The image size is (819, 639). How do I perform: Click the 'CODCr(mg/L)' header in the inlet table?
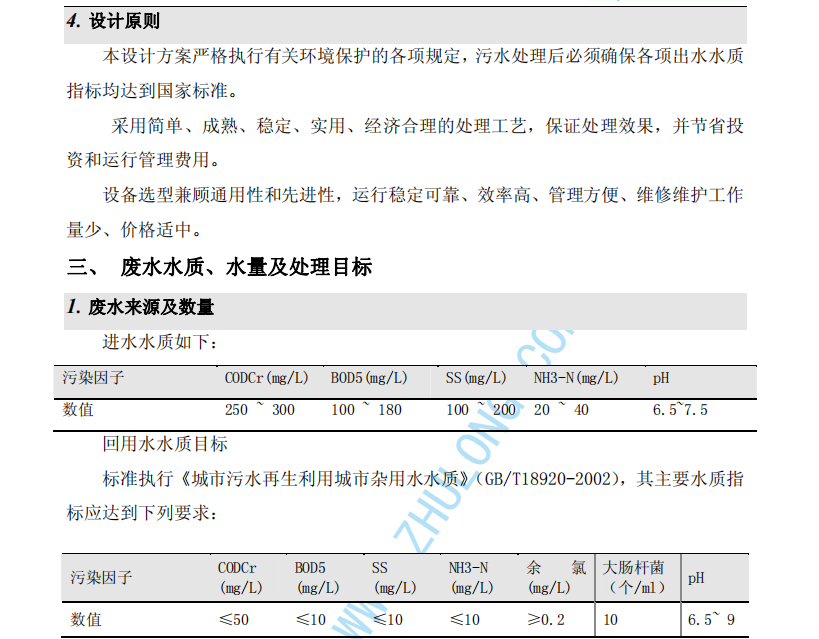pyautogui.click(x=266, y=378)
